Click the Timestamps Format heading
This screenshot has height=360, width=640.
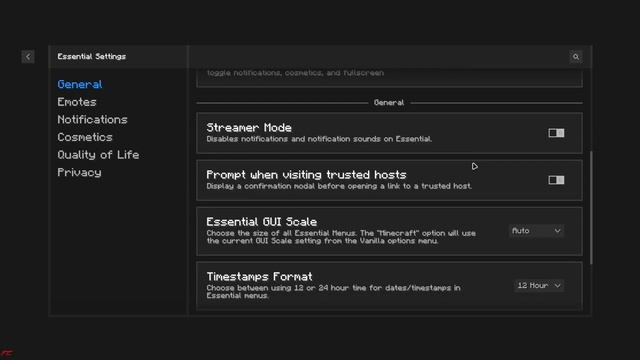[260, 277]
